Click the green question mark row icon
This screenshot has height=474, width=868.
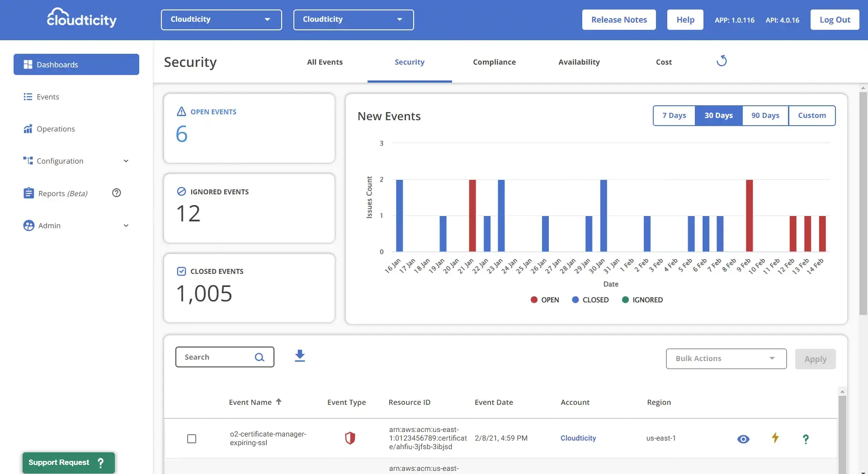coord(806,439)
